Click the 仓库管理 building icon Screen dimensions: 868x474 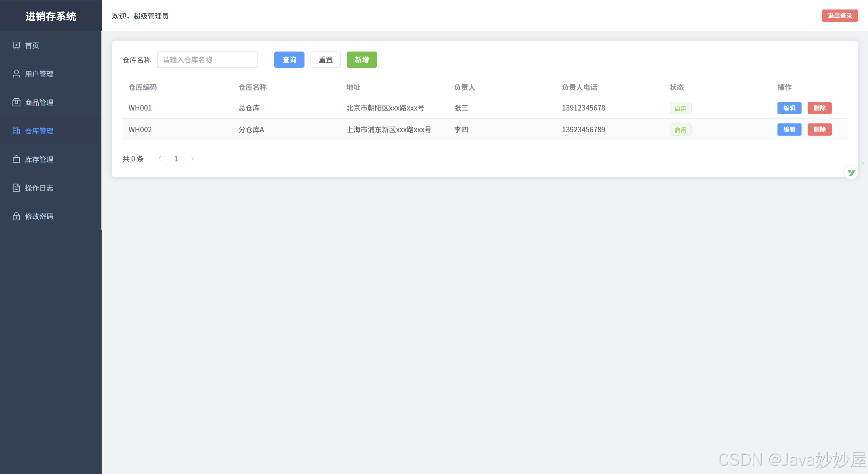pyautogui.click(x=16, y=131)
